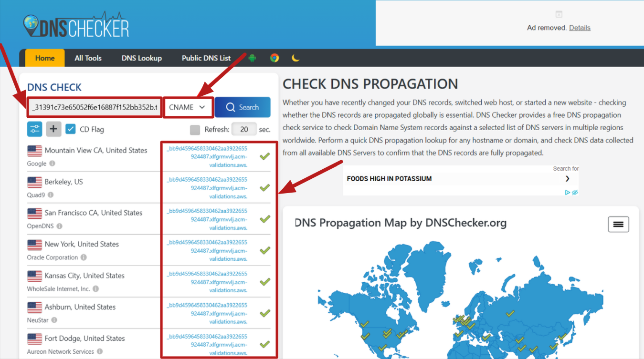
Task: Click the refresh seconds field showing 20
Action: pyautogui.click(x=244, y=129)
